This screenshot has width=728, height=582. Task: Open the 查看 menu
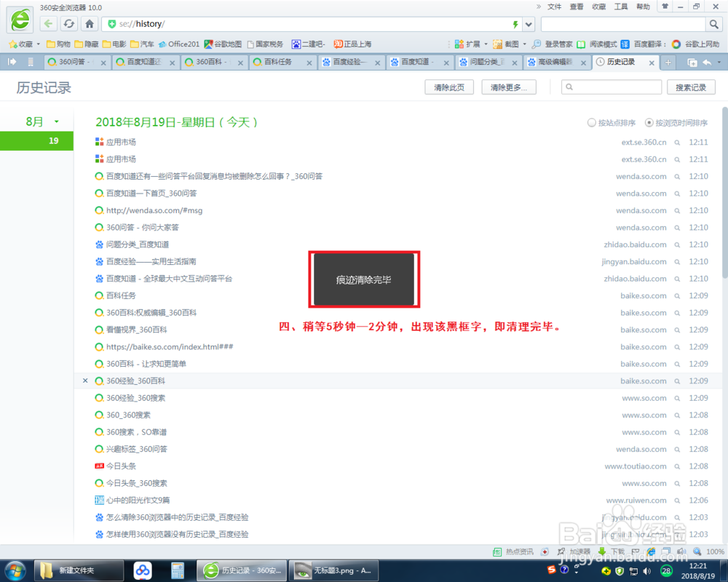coord(577,7)
